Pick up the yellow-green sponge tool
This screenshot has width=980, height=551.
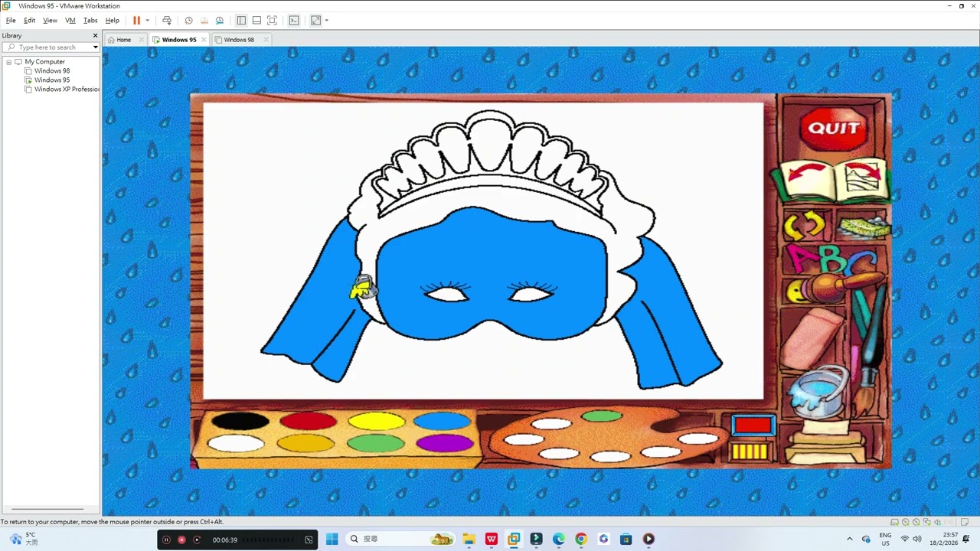click(x=864, y=227)
